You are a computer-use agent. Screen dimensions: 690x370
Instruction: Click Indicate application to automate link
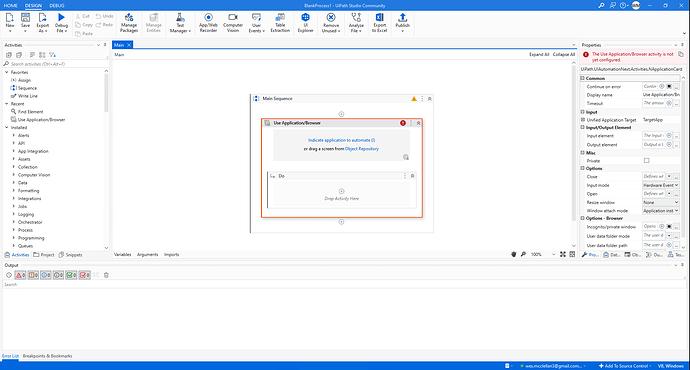click(x=341, y=140)
